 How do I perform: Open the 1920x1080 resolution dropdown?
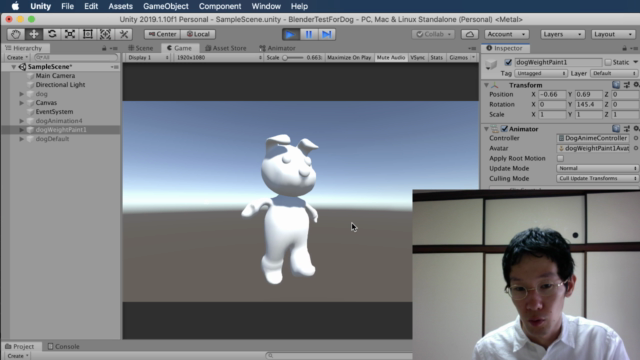coord(218,58)
